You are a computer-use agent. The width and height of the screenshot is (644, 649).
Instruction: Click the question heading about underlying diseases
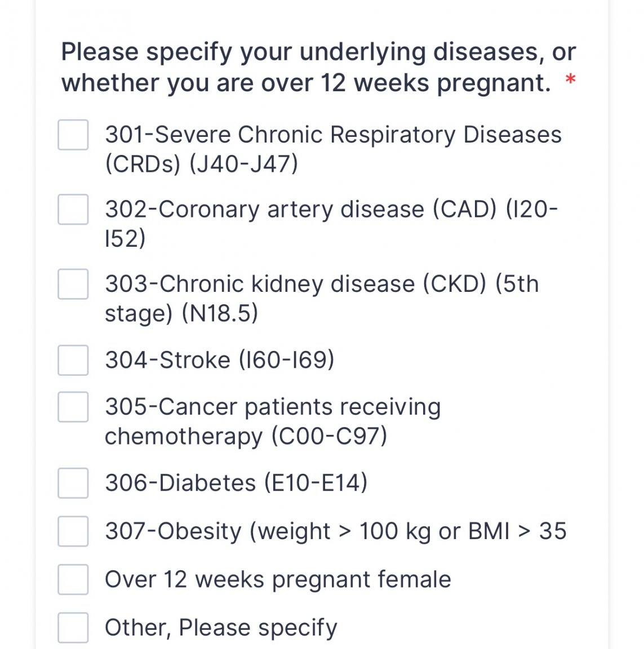click(318, 67)
